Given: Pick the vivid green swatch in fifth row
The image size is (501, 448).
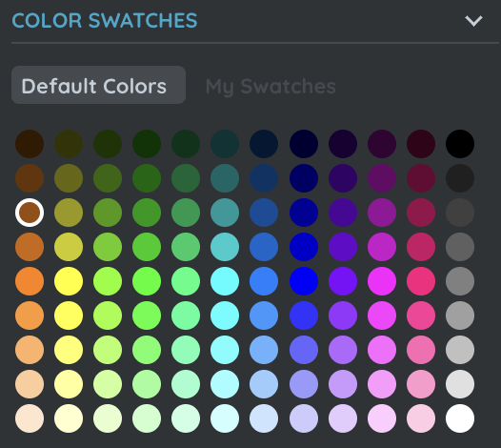Looking at the screenshot, I should point(147,281).
